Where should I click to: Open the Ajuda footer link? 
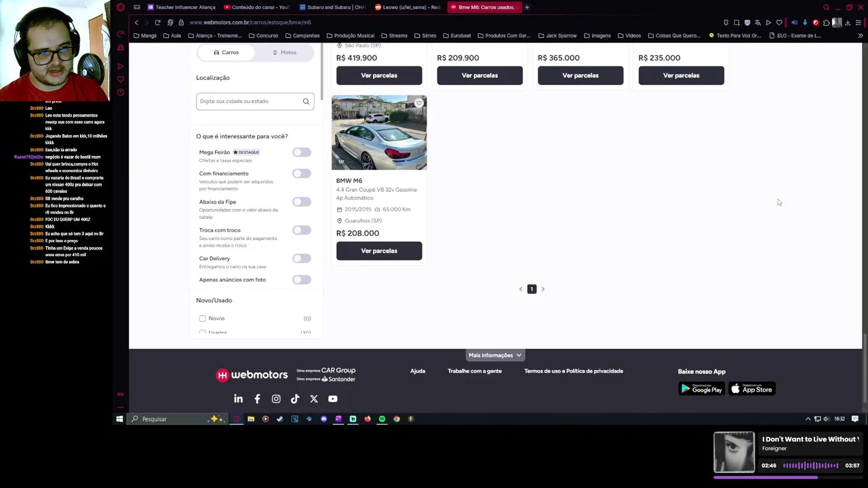[x=418, y=371]
